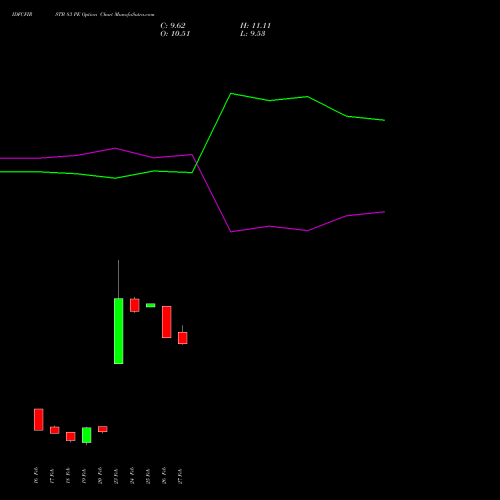Click the chart title text at top left

[x=83, y=15]
